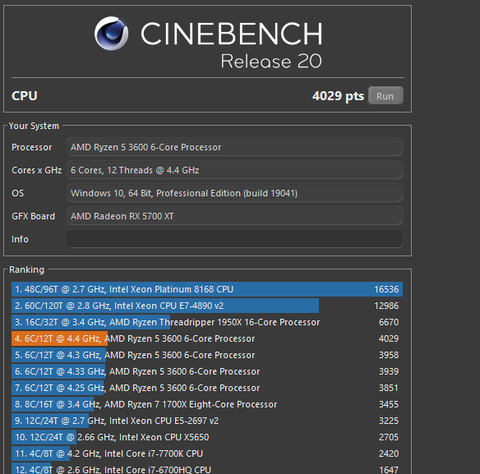
Task: Click the 2420 score value
Action: click(389, 454)
